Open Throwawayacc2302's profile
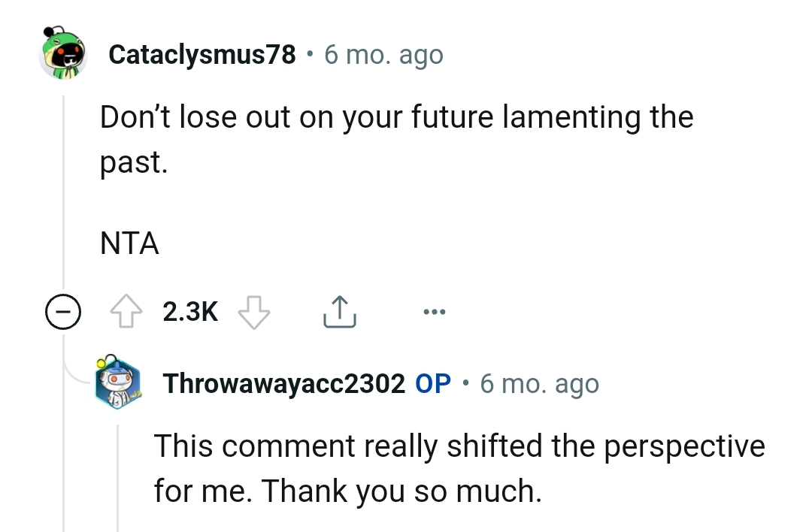Viewport: 812px width, 532px height. pyautogui.click(x=283, y=383)
